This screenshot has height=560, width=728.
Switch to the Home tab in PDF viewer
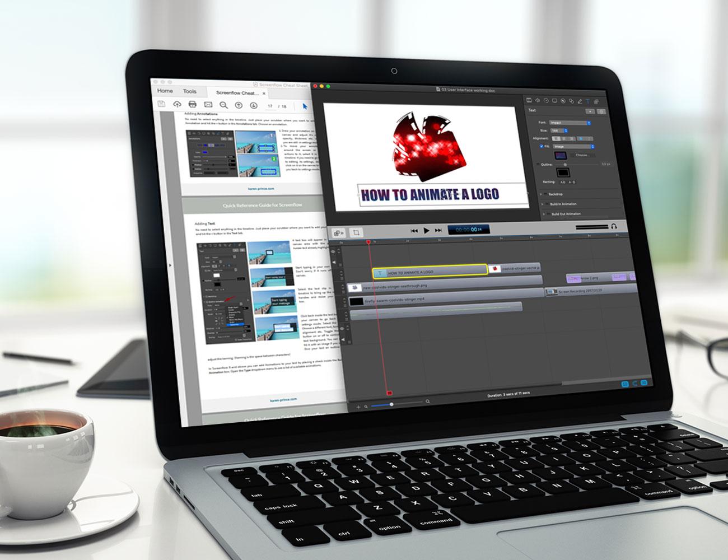[165, 91]
